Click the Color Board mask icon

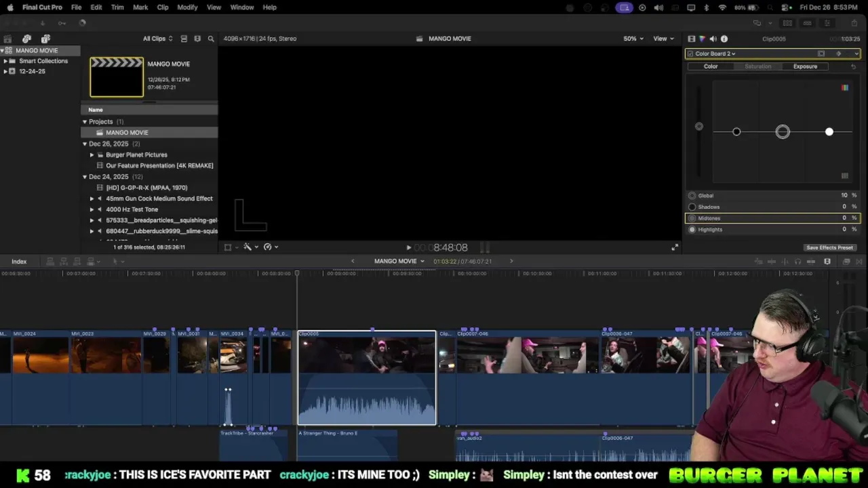(x=821, y=54)
